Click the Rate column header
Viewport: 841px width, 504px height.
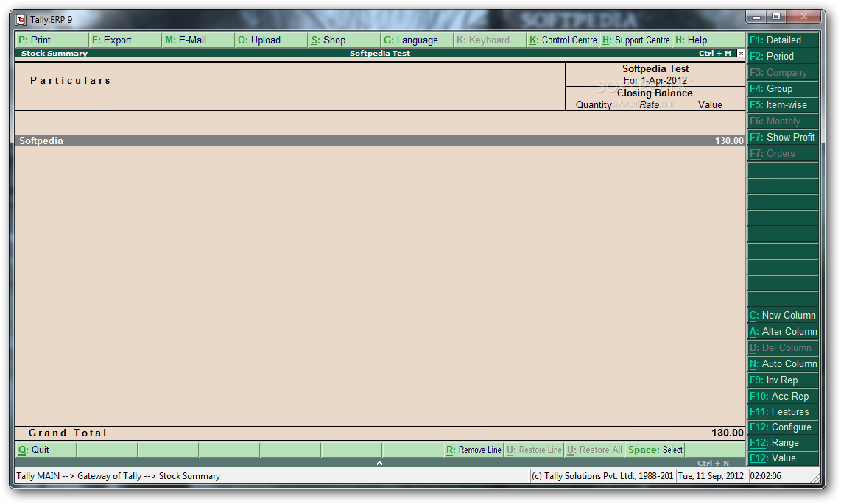pos(649,105)
